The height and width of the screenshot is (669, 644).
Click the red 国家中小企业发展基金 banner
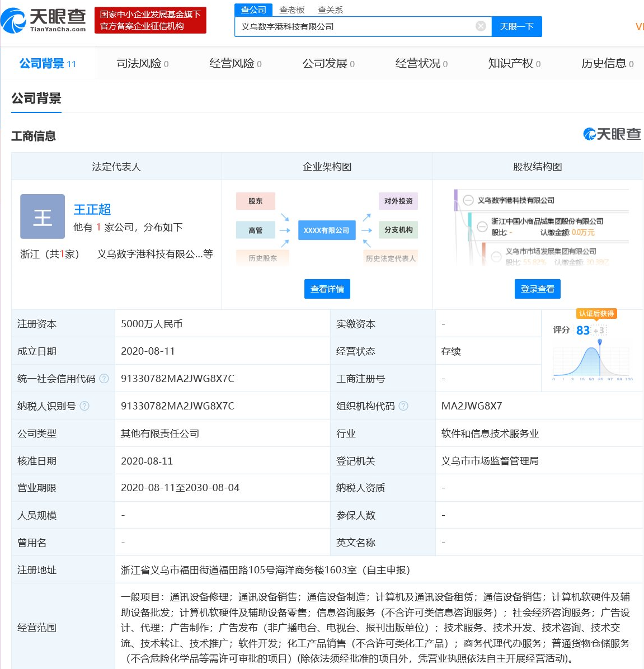click(x=150, y=20)
